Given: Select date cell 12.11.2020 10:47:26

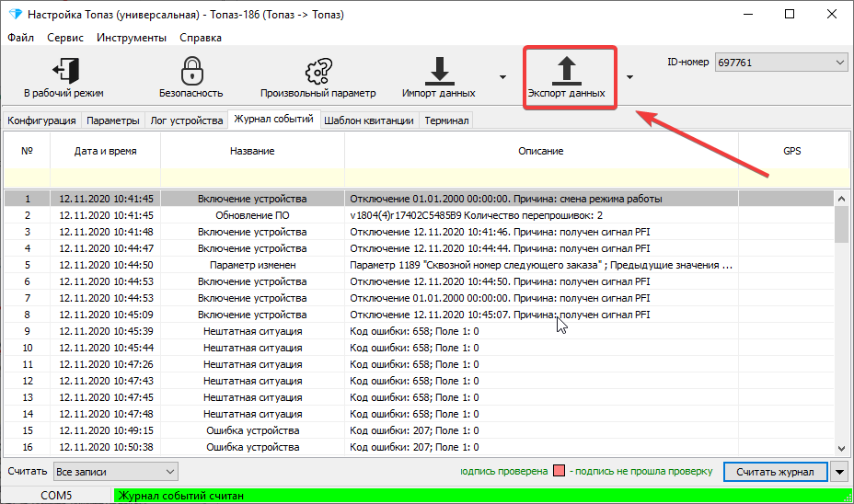Looking at the screenshot, I should (x=106, y=364).
